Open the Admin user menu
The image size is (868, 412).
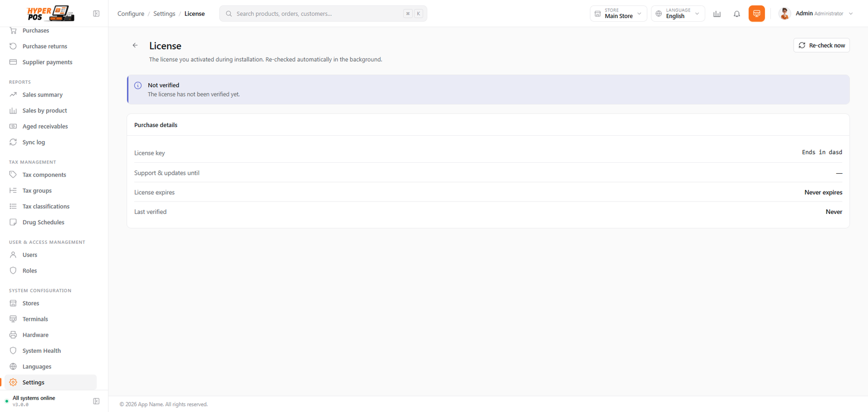click(x=815, y=14)
